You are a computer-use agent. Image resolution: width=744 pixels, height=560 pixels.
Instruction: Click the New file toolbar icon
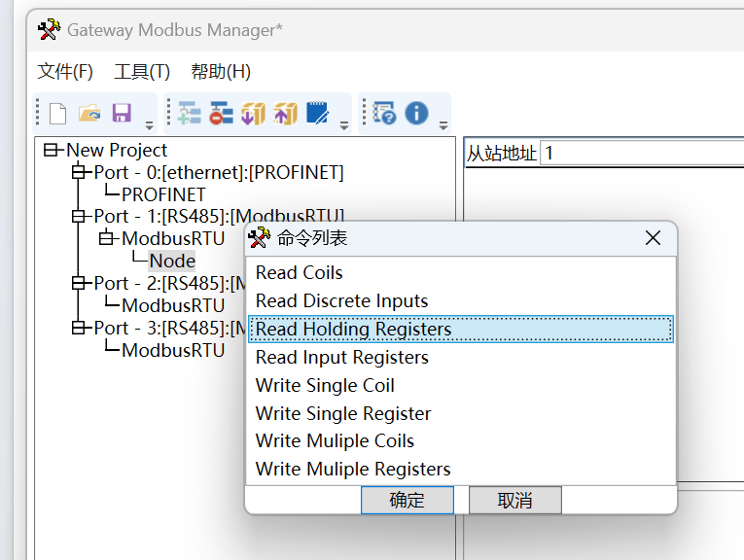58,114
